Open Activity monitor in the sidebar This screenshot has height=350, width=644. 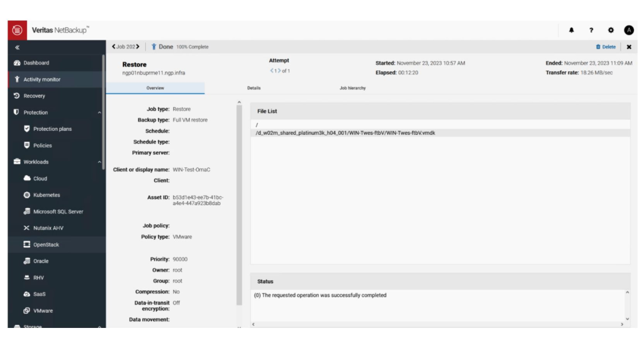(x=42, y=79)
